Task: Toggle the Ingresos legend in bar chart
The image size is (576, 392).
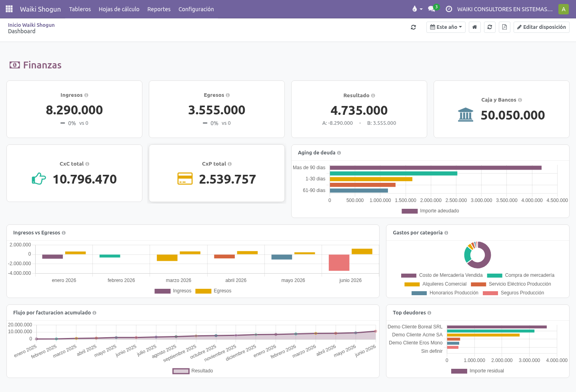Action: (173, 291)
